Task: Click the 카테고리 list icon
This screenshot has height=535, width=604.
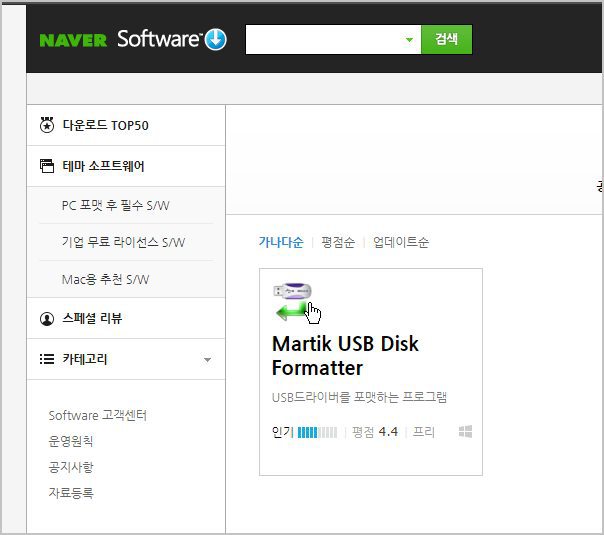Action: 46,359
